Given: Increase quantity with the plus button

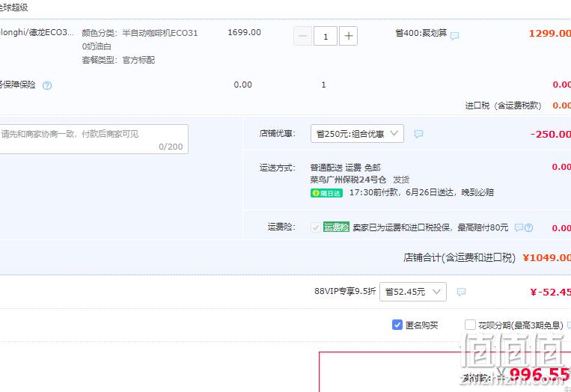Looking at the screenshot, I should tap(348, 36).
